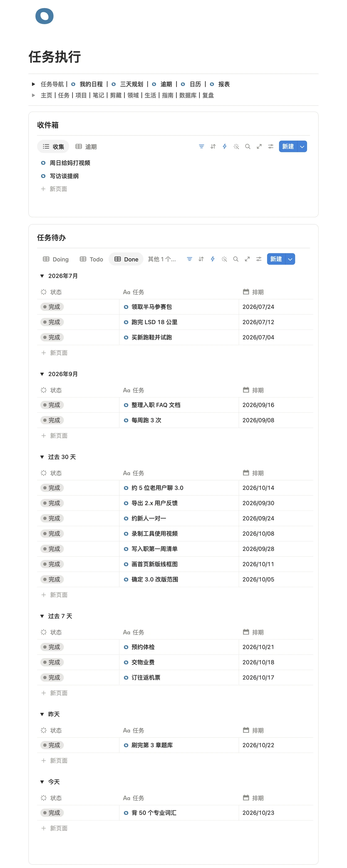This screenshot has height=868, width=347.
Task: Collapse the 过去 7 天 group
Action: pyautogui.click(x=42, y=616)
